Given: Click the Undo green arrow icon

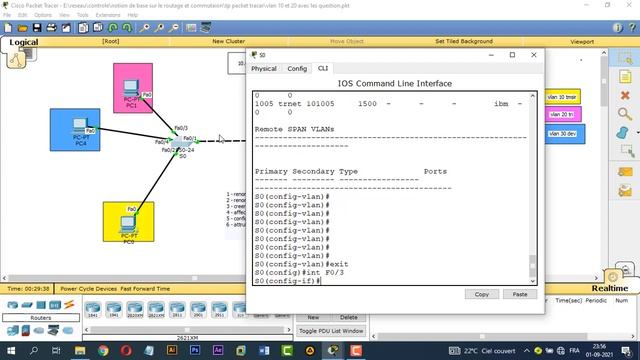Looking at the screenshot, I should coord(113,28).
